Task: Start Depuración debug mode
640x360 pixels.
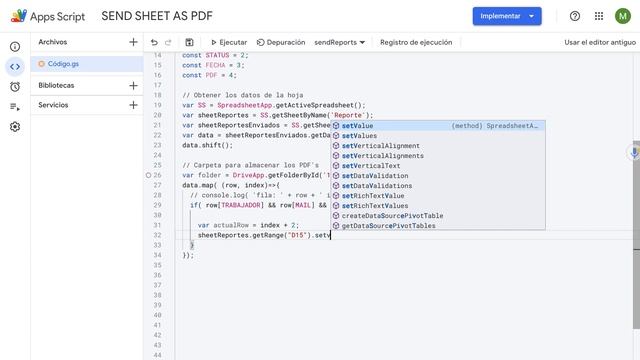Action: 281,42
